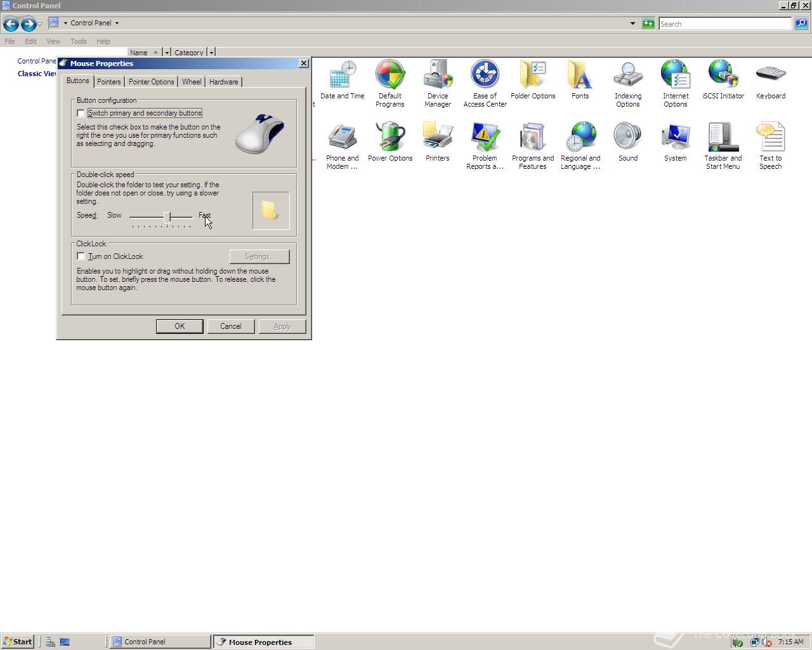
Task: Open Programs and Features icon
Action: tap(533, 146)
